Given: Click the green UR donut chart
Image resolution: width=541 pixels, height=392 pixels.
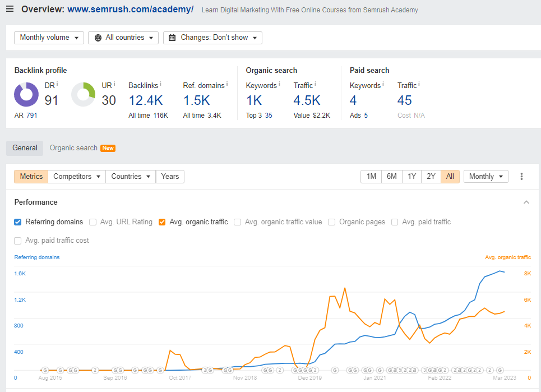Looking at the screenshot, I should click(83, 94).
